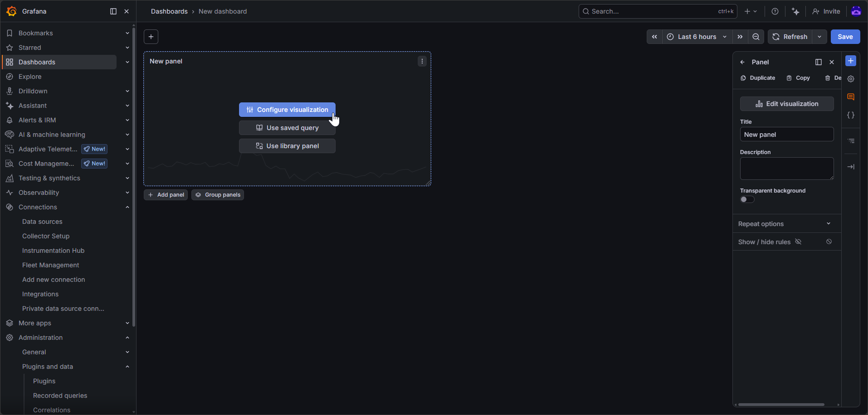Open Assistant in the sidebar

tap(33, 106)
